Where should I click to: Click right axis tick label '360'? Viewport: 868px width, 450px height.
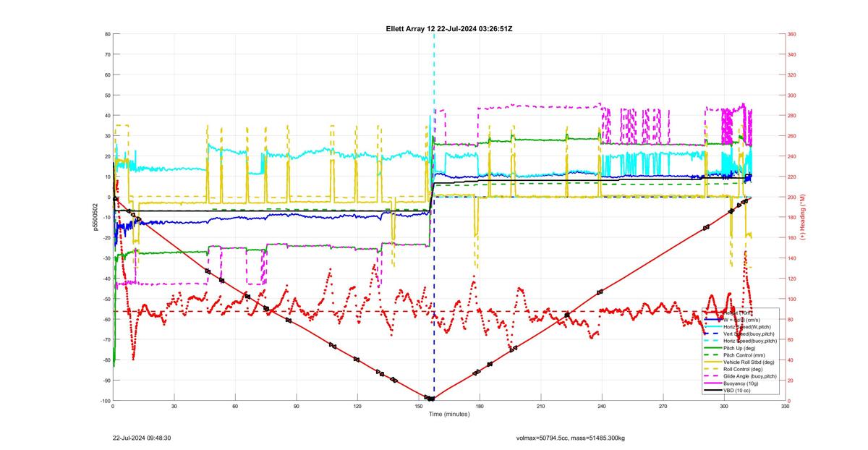792,34
